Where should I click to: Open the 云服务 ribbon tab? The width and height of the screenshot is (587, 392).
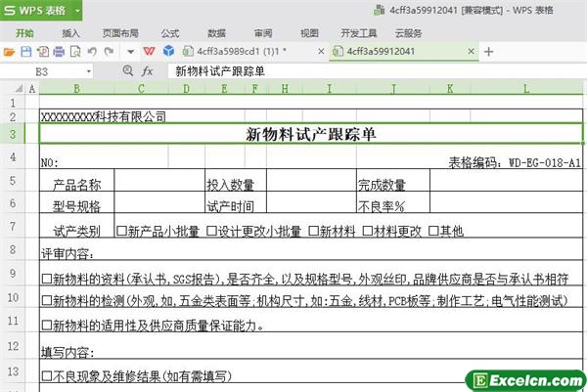(408, 33)
